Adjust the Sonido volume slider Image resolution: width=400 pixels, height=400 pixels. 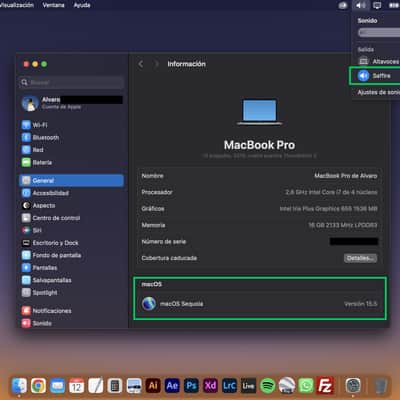(379, 33)
